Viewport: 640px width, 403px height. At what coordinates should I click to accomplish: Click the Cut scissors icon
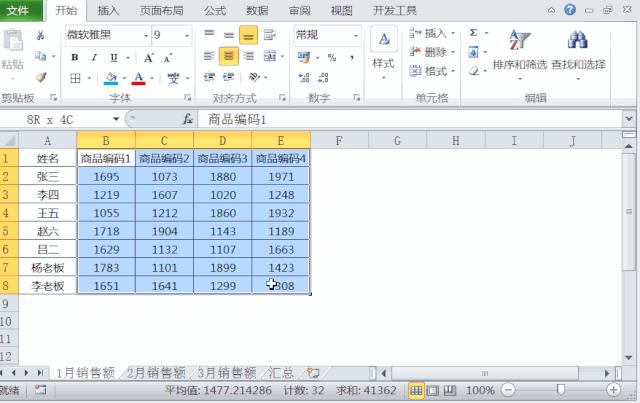(40, 36)
